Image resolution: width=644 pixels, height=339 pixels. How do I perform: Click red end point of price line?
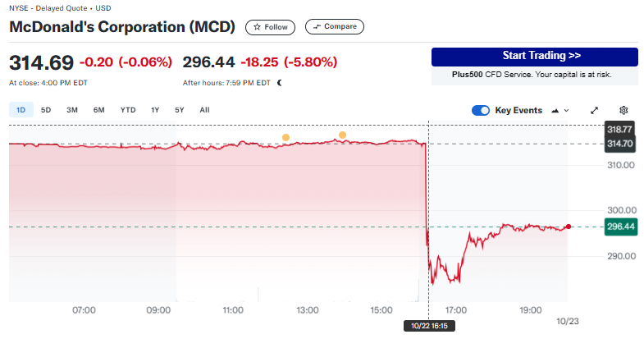tap(569, 227)
